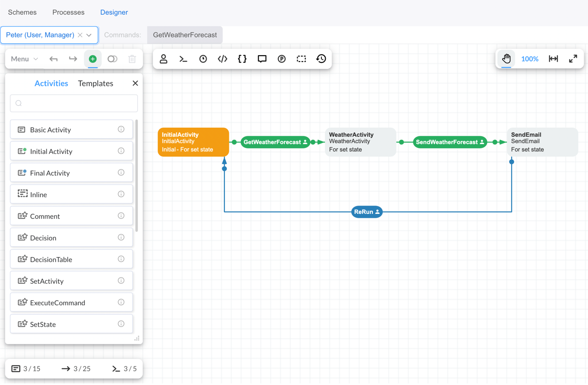Click the Redo arrow
This screenshot has height=385, width=588.
73,59
